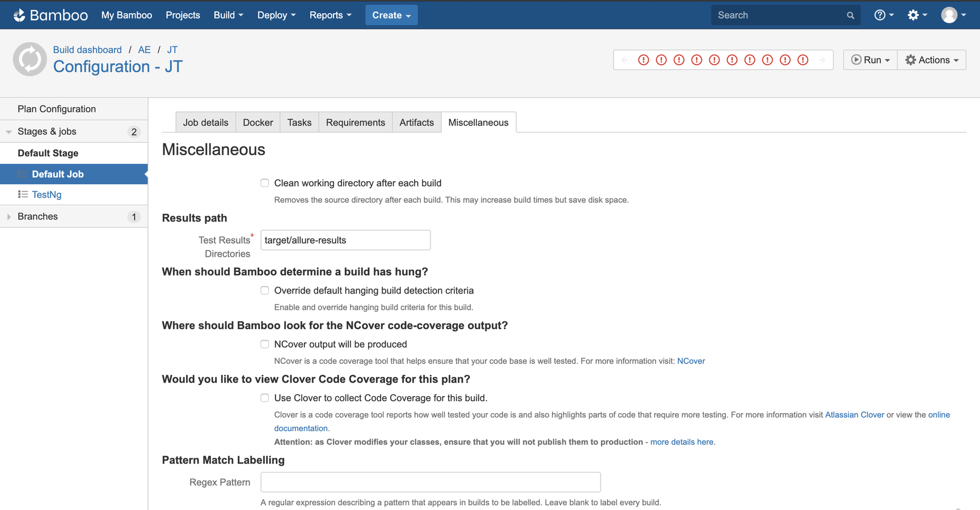Open the Create dropdown button
980x510 pixels.
click(391, 15)
